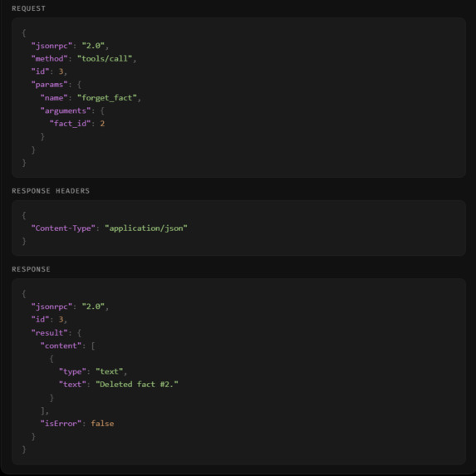Click the RESPONSE HEADERS section heading
Image resolution: width=476 pixels, height=476 pixels.
(51, 191)
